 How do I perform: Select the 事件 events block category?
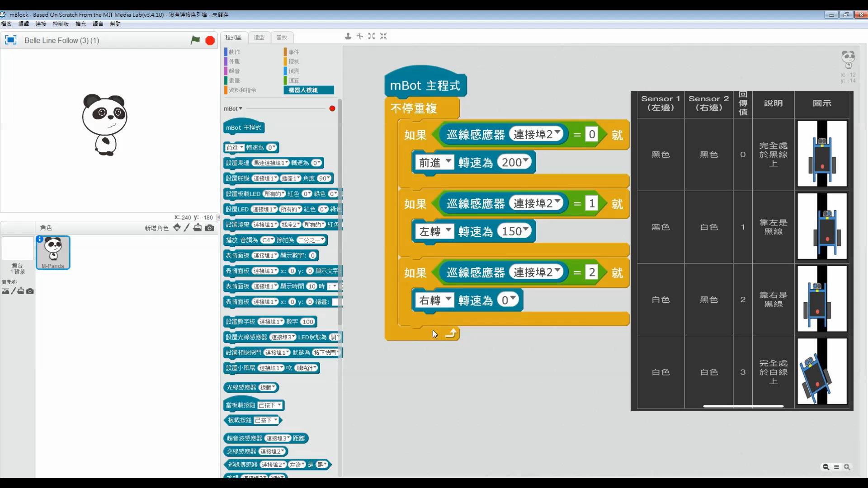tap(294, 52)
